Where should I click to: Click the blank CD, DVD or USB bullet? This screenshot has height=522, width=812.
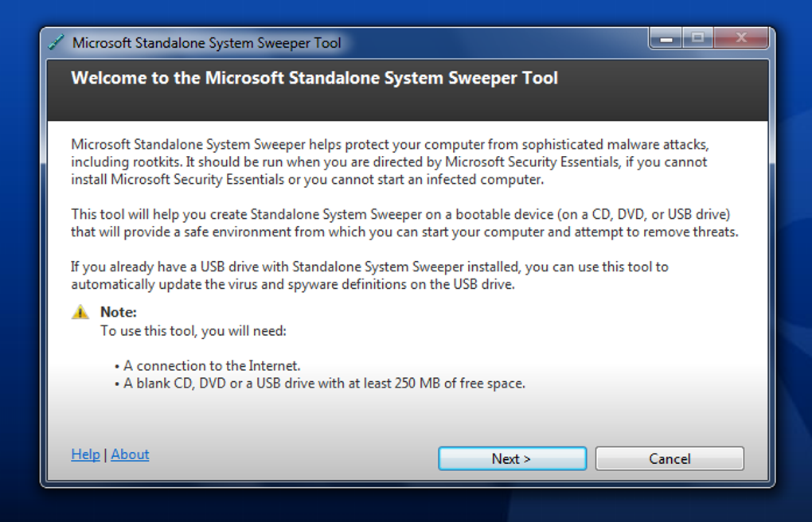click(323, 384)
